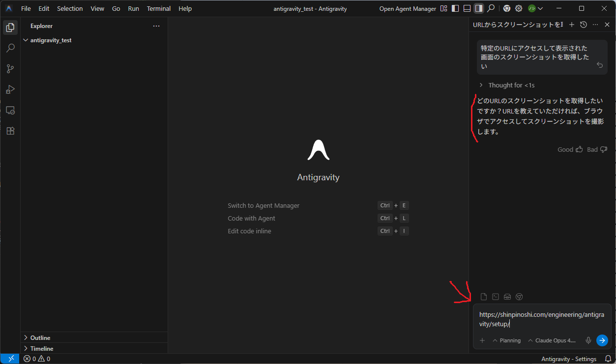Click Antigravity - Settings in status bar

pos(569,359)
